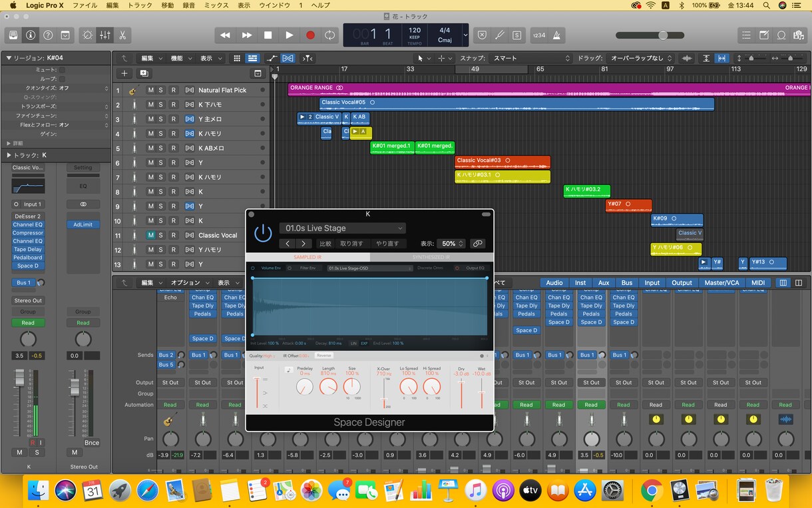Click the Reverse button in Space Designer

(x=323, y=356)
